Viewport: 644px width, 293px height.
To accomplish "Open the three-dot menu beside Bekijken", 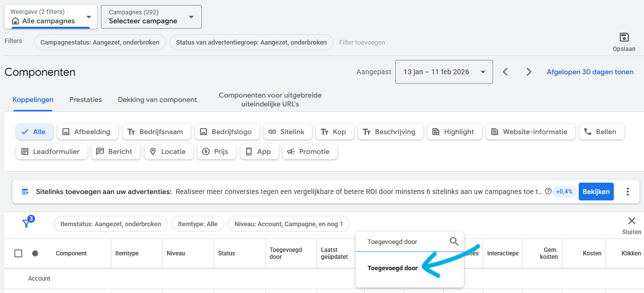I will click(x=628, y=192).
